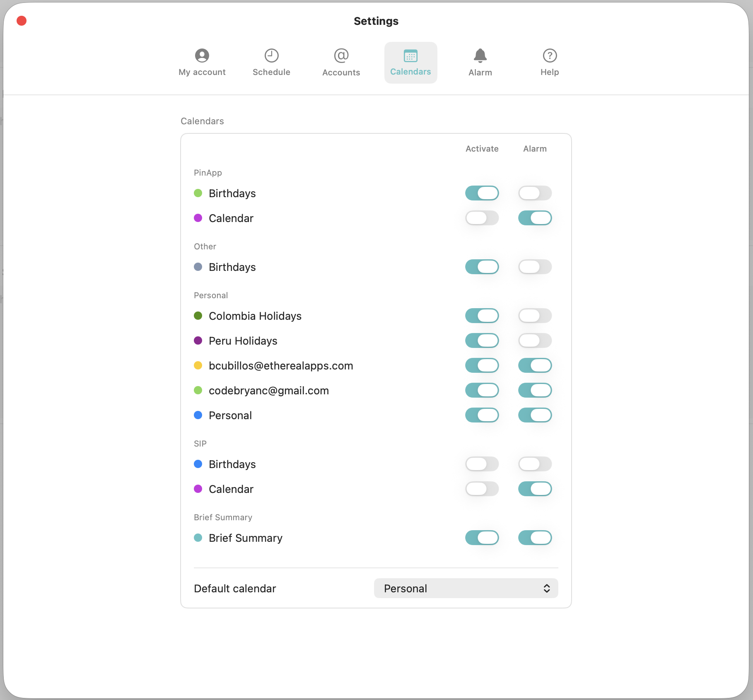Screen dimensions: 753x700
Task: Disable Activate for PinApp Birthdays
Action: pos(482,193)
